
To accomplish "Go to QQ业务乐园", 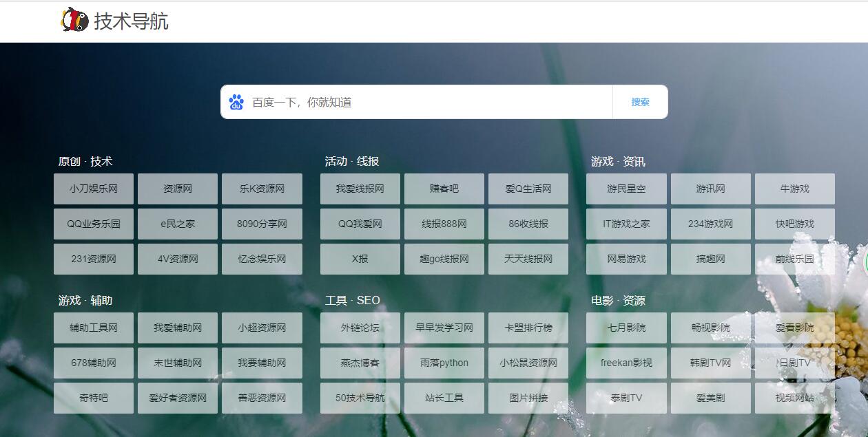I will tap(94, 224).
